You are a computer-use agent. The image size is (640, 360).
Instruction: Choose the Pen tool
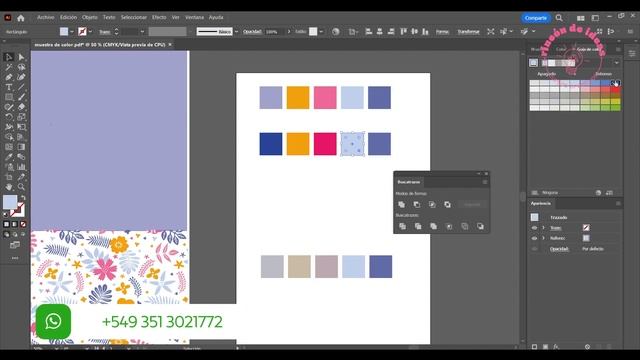(9, 77)
